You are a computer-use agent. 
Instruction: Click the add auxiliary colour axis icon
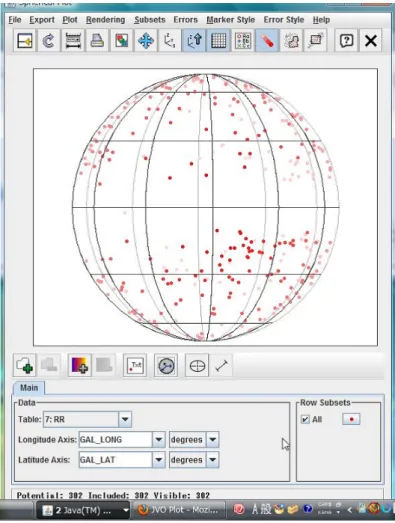pos(79,365)
